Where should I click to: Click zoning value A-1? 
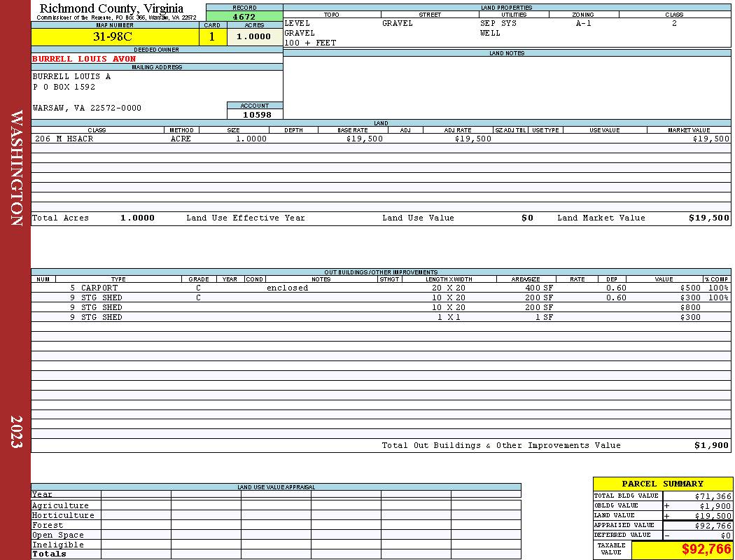[584, 23]
